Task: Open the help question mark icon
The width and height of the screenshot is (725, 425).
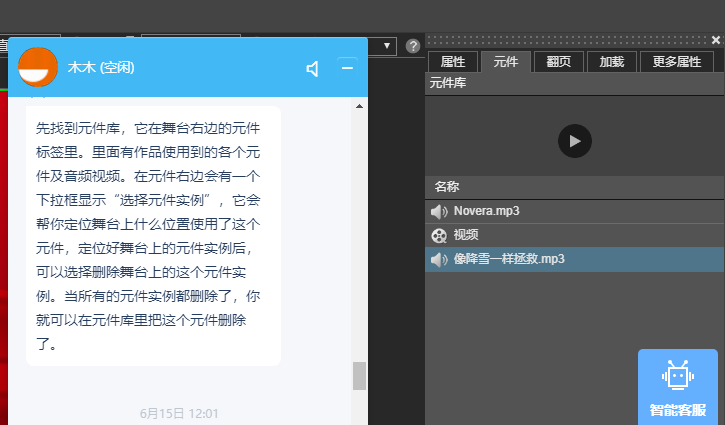Action: click(x=413, y=46)
